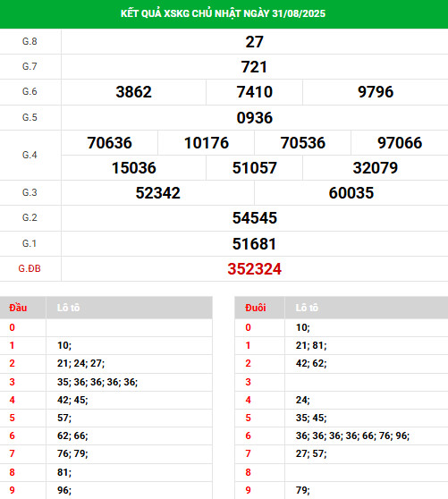448x499 pixels.
Task: Select G.4 number 51057
Action: [254, 168]
